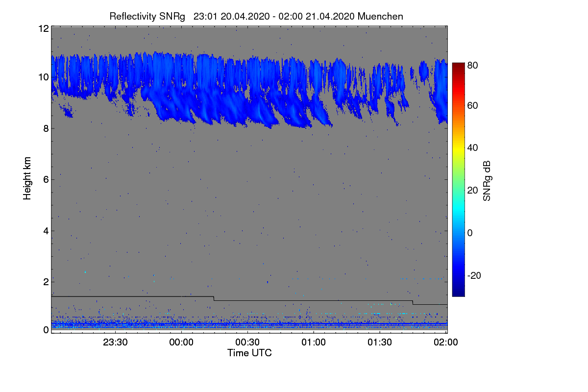Viewport: 588px width, 392px height.
Task: Click the height axis value 4
Action: pos(46,231)
